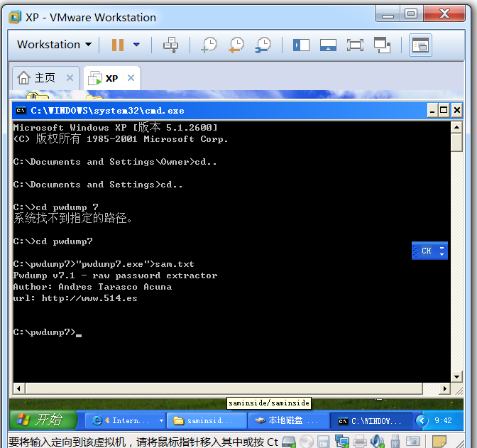The height and width of the screenshot is (448, 477).
Task: Open the message log note icon
Action: [439, 442]
